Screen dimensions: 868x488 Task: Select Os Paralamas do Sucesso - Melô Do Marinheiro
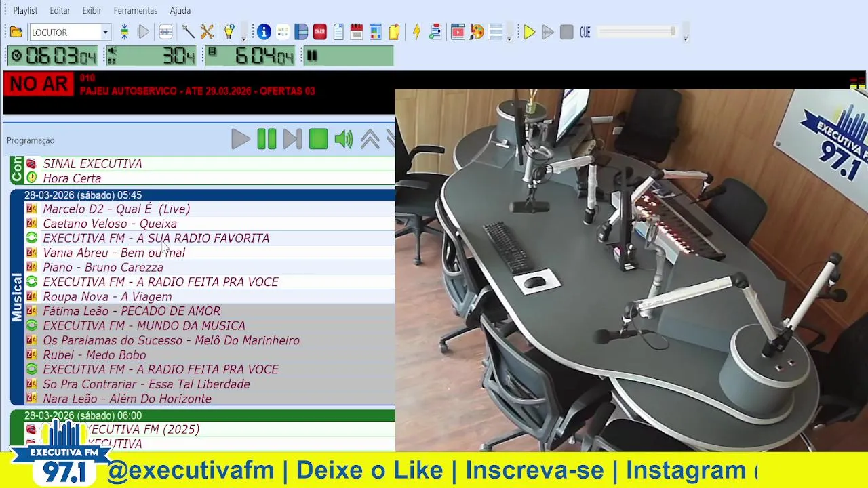pos(210,340)
